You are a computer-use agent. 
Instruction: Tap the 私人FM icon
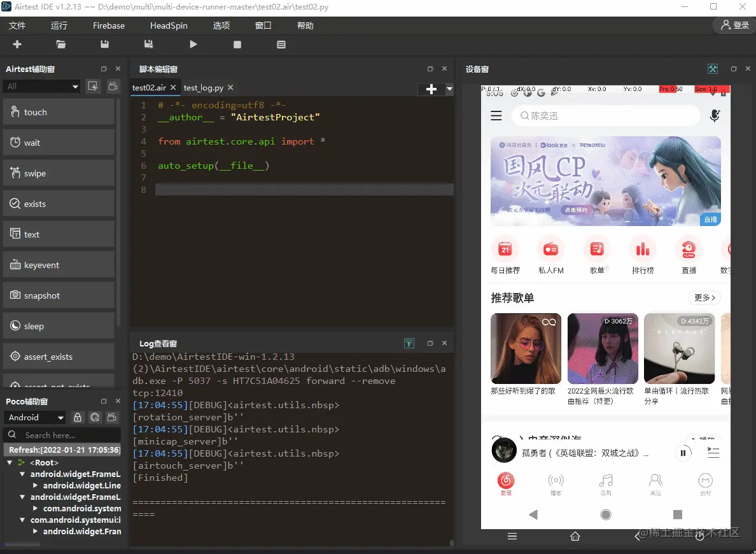pos(550,249)
